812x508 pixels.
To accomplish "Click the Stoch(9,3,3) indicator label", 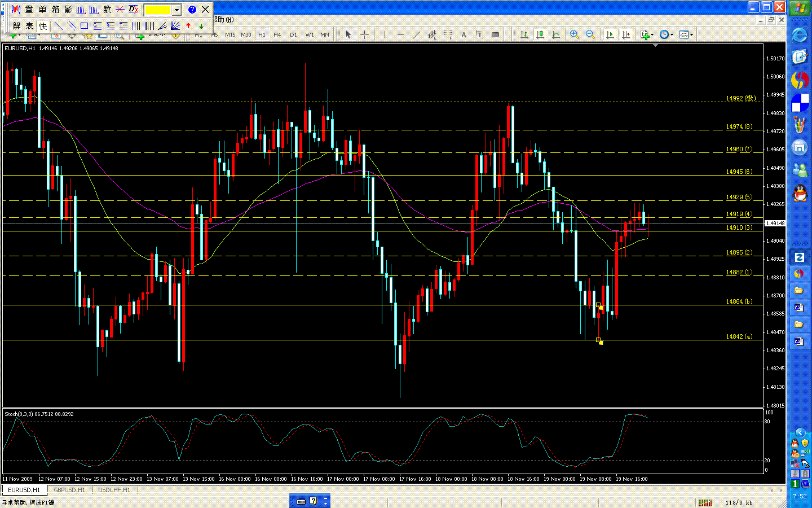I will coord(39,414).
